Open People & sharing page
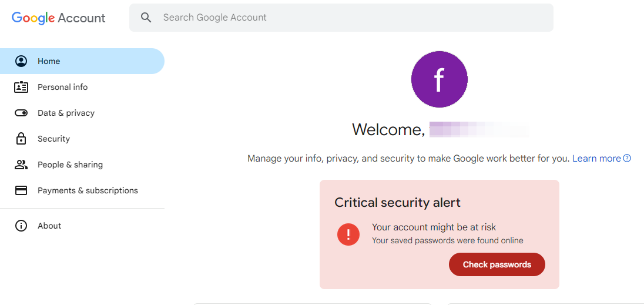 [x=70, y=165]
